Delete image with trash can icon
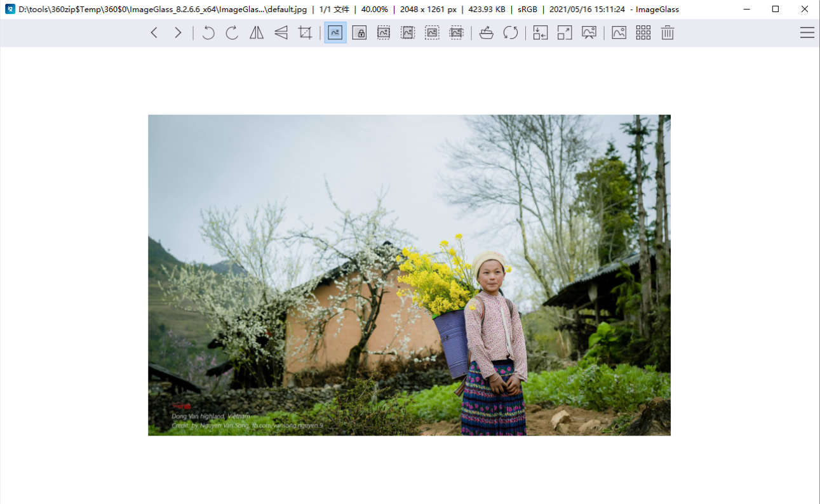 tap(667, 33)
